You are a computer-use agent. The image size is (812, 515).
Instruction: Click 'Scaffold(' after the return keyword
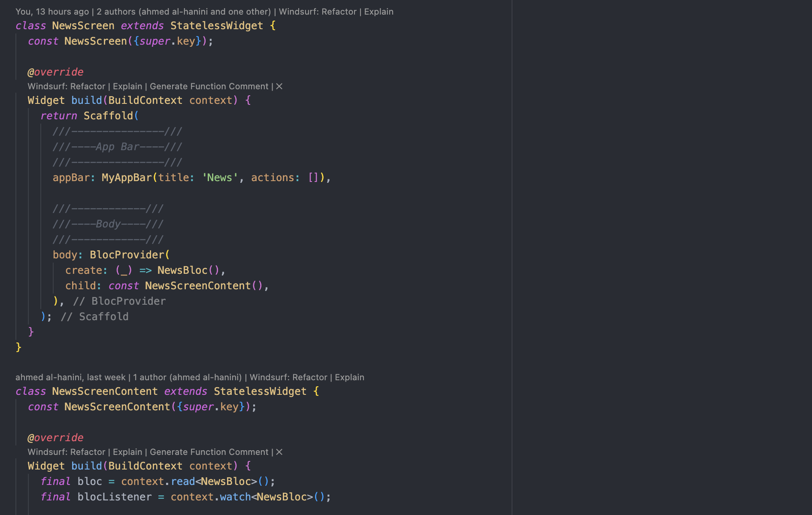coord(111,116)
